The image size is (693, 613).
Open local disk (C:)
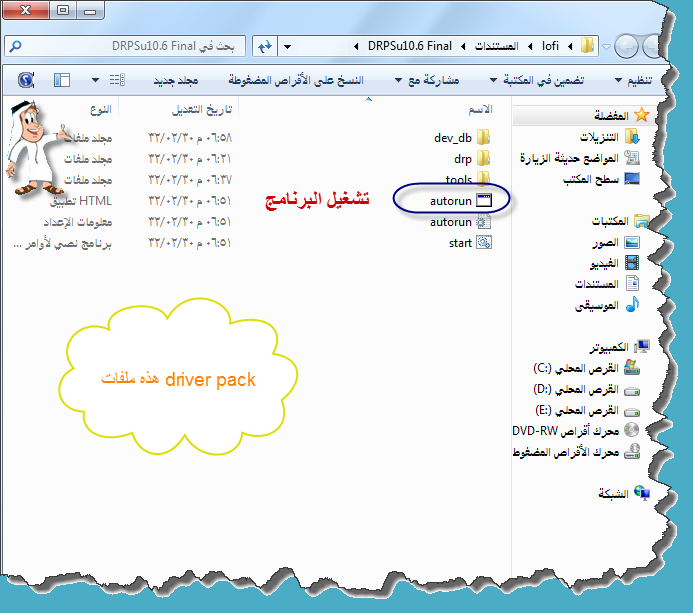tap(586, 368)
